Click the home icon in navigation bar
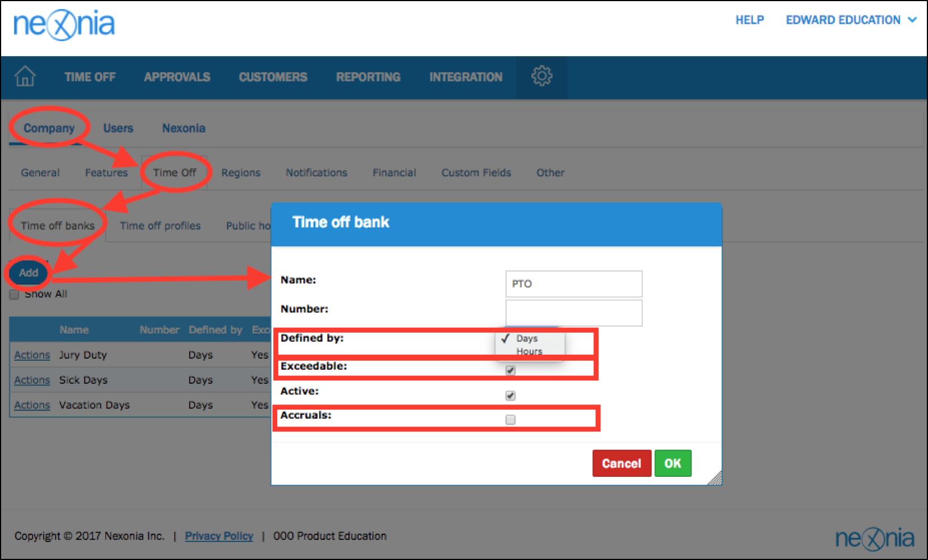928x560 pixels. pos(25,76)
